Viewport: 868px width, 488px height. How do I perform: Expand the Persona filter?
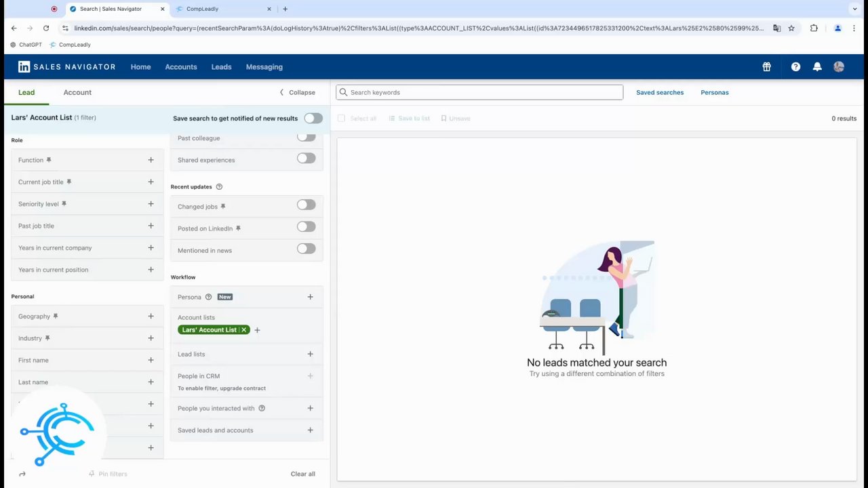tap(310, 297)
